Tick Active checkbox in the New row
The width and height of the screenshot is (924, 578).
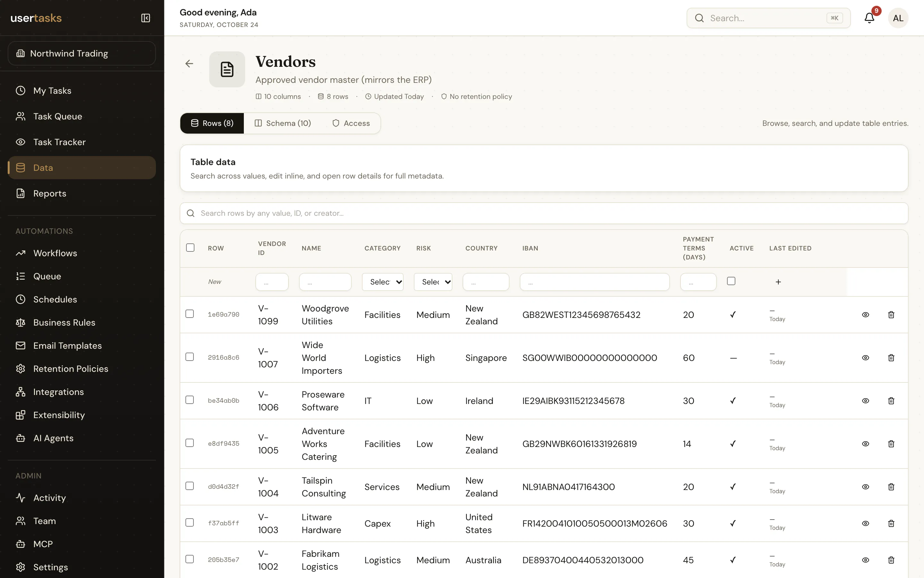(731, 281)
